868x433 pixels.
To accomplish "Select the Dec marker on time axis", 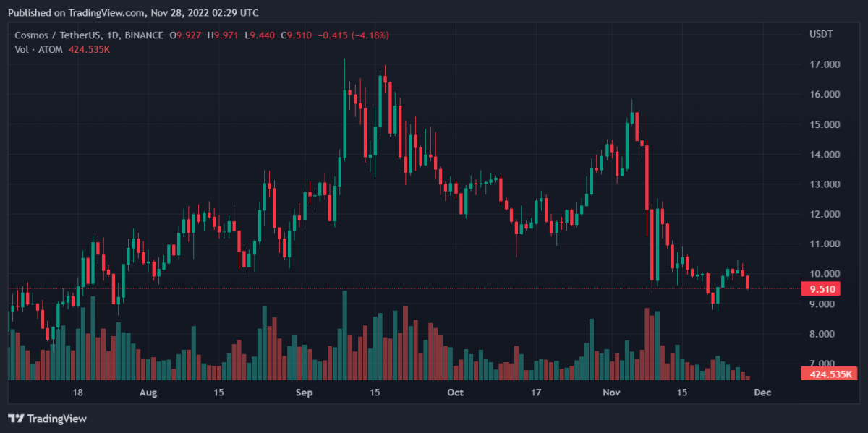I will [x=763, y=393].
